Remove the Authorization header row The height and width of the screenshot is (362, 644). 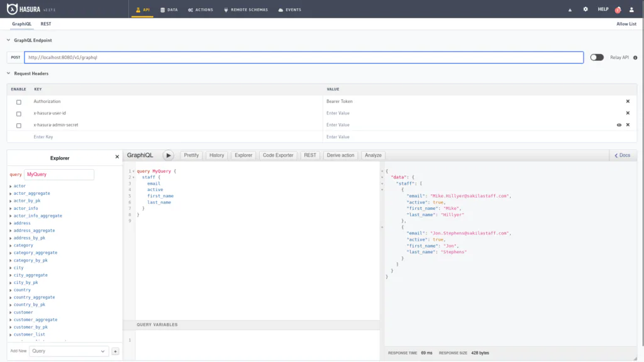tap(628, 101)
